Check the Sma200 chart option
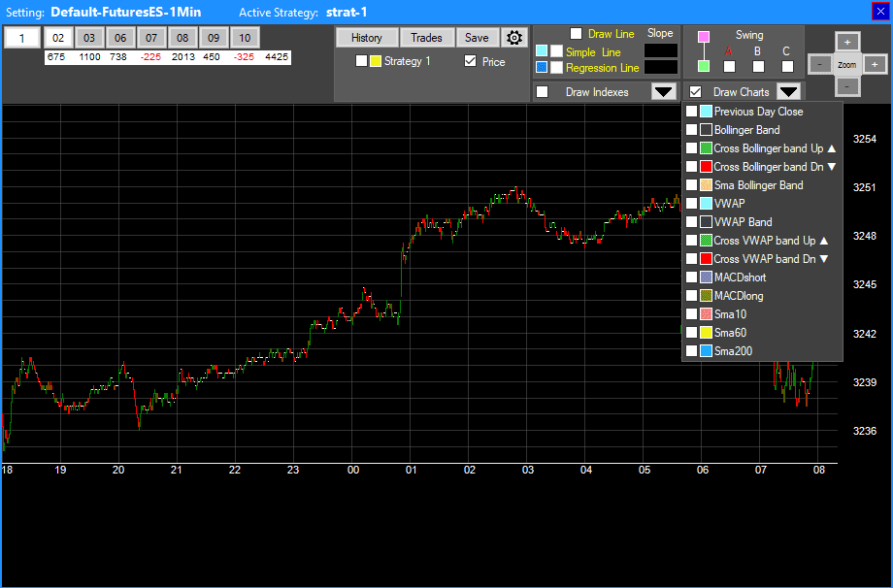The height and width of the screenshot is (588, 893). (x=691, y=351)
